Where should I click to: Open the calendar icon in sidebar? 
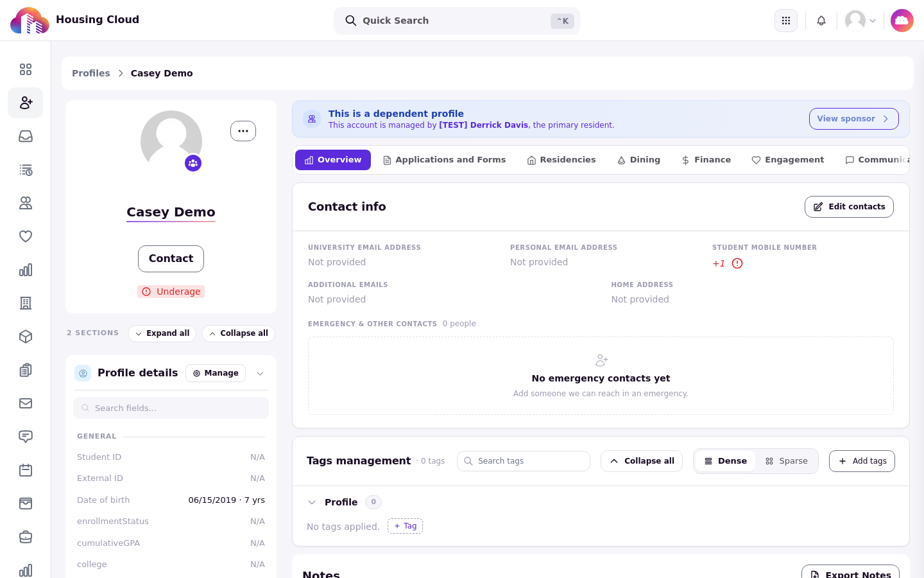(x=26, y=470)
